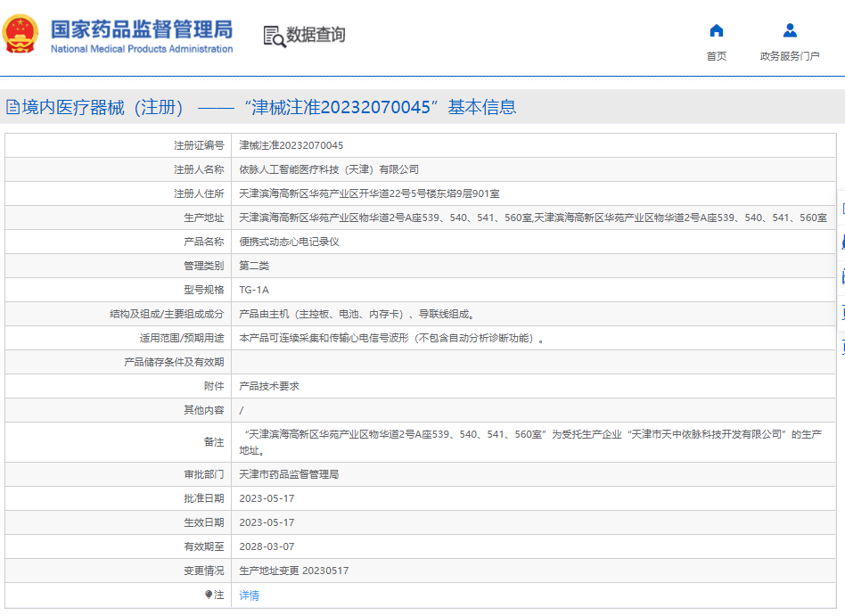Select the 其他内容 label

click(204, 410)
